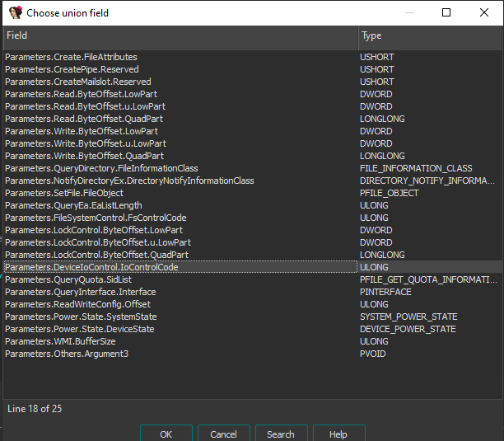Sort by the Field column header
This screenshot has width=504, height=441.
click(180, 36)
